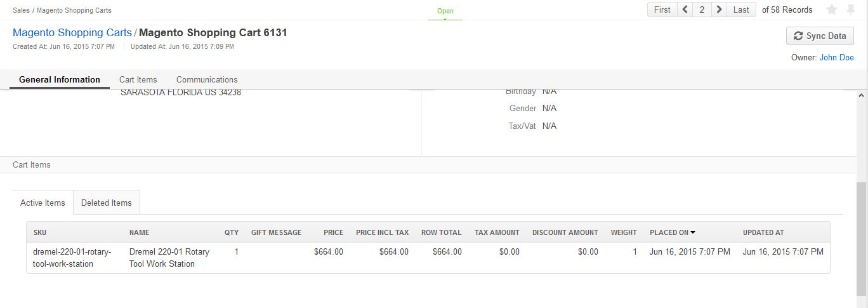Click the Cart Items section heading
868x308 pixels.
32,164
